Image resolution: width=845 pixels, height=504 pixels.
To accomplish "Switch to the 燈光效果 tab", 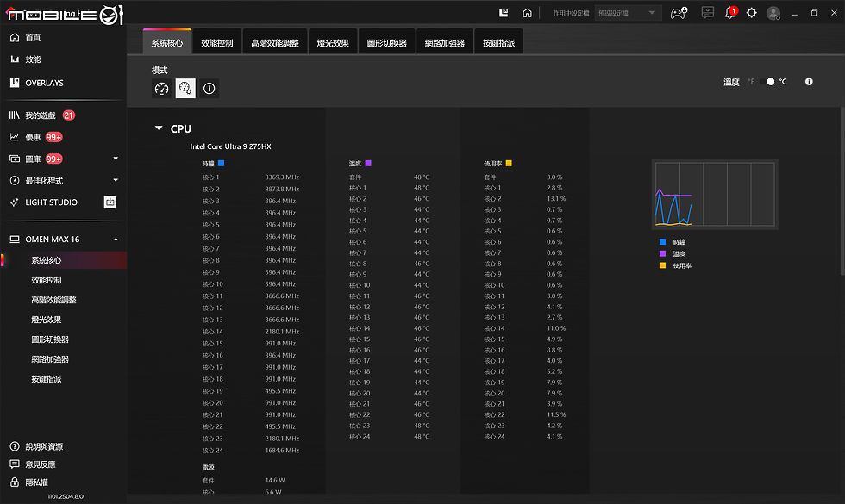I will pyautogui.click(x=333, y=42).
